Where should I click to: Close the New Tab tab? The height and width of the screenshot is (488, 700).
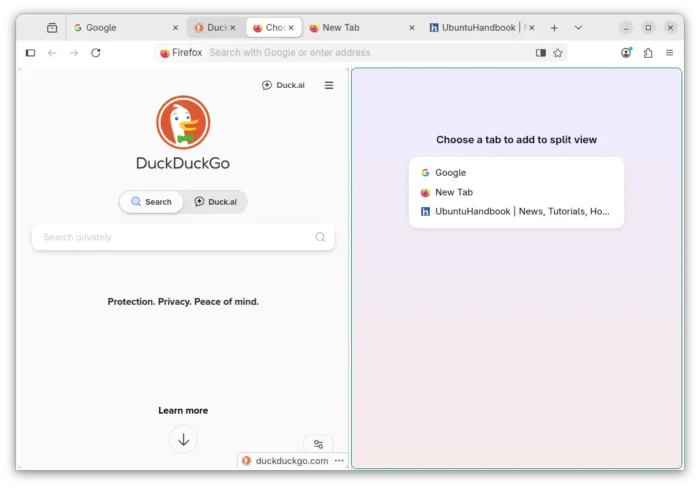tap(411, 28)
